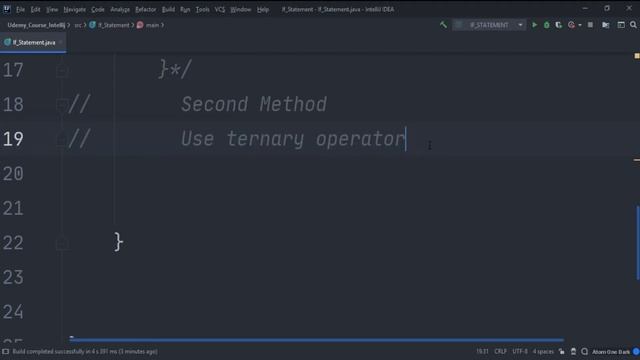Open Search Everywhere magnifier
The image size is (640, 360).
point(633,25)
